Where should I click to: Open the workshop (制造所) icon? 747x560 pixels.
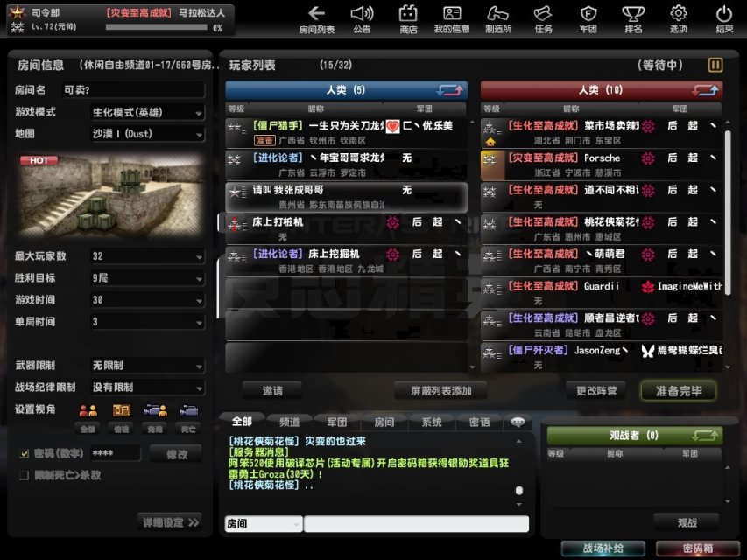click(x=498, y=18)
